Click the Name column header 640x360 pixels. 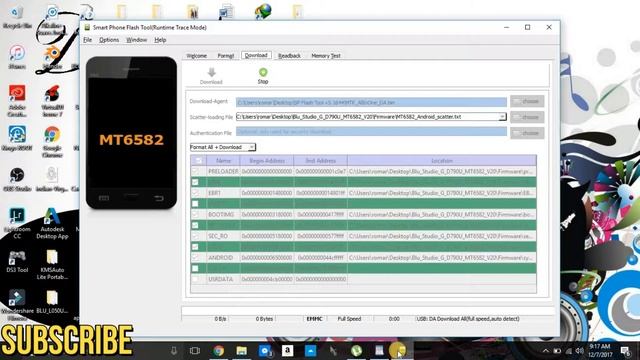click(x=223, y=161)
